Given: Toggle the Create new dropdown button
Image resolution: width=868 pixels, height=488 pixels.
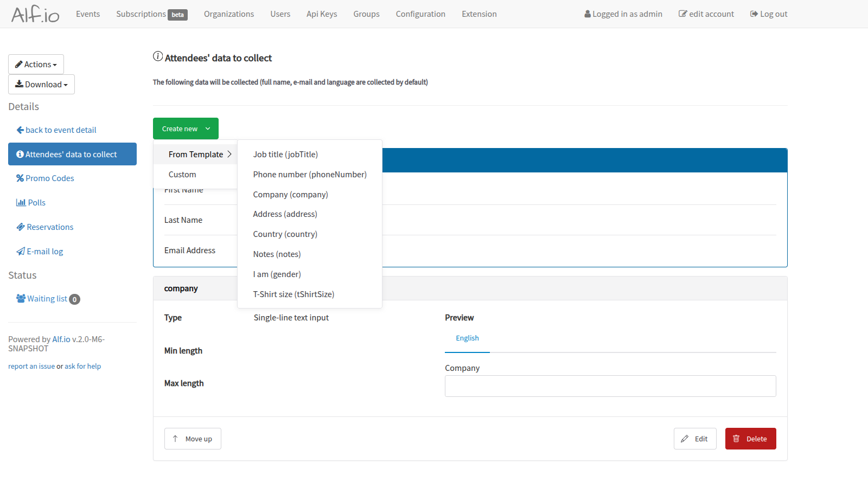Looking at the screenshot, I should [x=186, y=129].
